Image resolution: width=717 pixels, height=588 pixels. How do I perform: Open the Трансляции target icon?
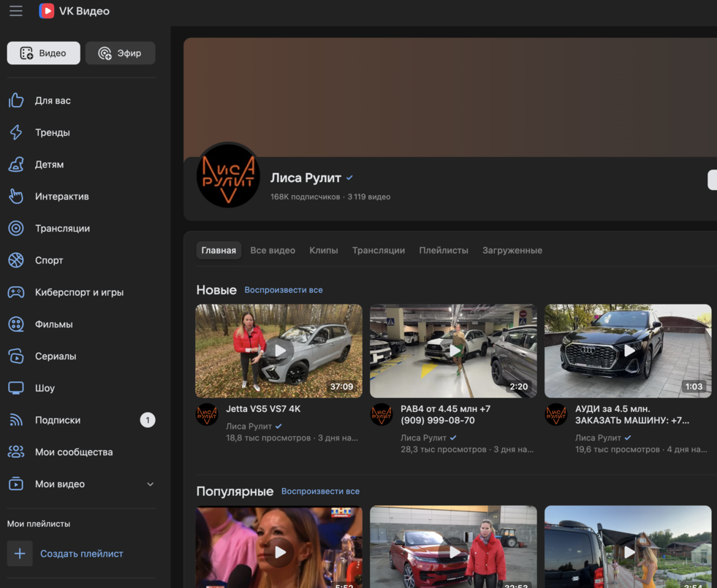point(16,229)
